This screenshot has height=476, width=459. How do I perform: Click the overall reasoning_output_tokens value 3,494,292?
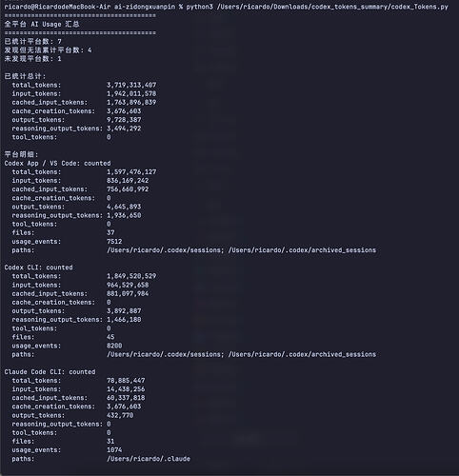[x=124, y=129]
